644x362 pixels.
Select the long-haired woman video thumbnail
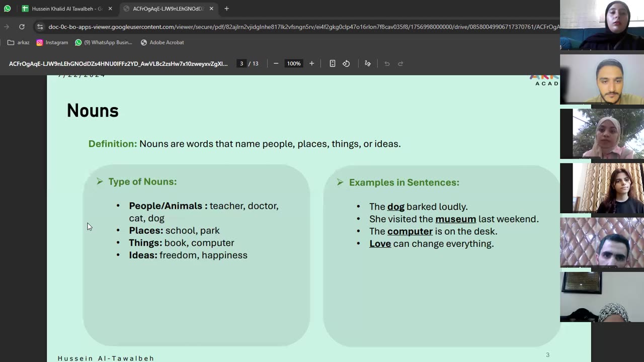[x=602, y=188]
